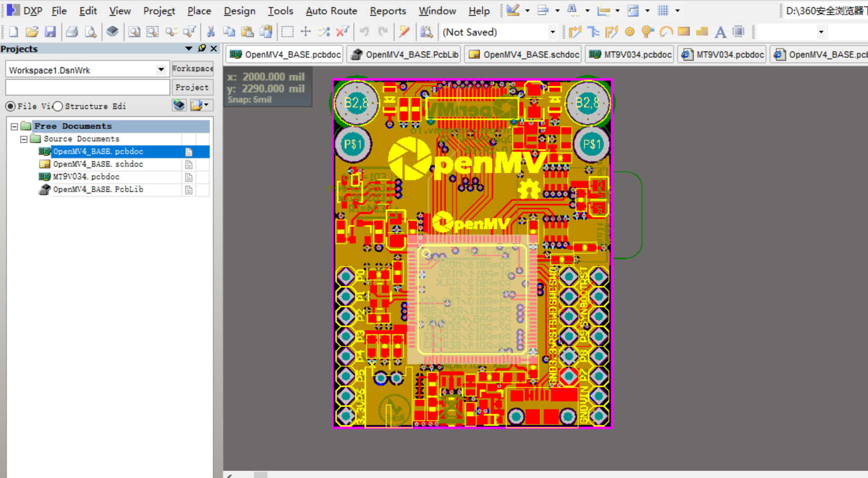868x478 pixels.
Task: Place a pad
Action: [x=630, y=32]
